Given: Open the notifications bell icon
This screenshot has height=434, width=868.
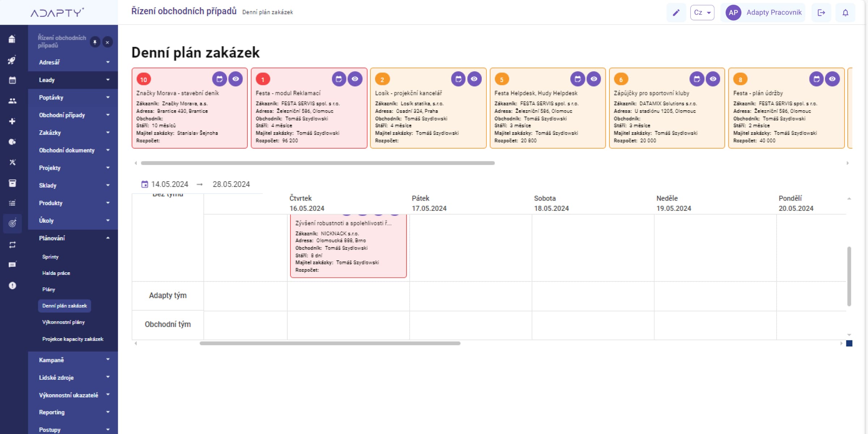Looking at the screenshot, I should 845,13.
